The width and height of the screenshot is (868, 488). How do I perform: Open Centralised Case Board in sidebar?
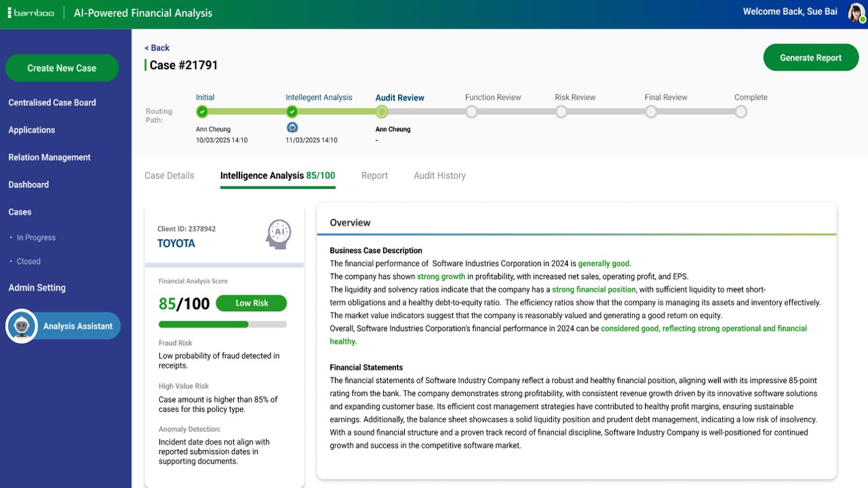click(x=52, y=102)
